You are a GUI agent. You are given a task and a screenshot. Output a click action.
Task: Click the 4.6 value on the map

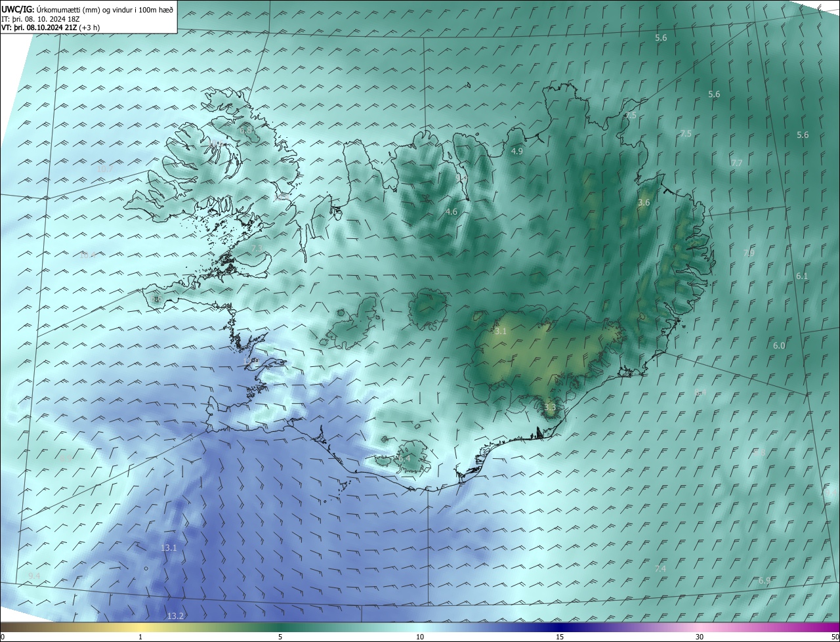tap(451, 212)
